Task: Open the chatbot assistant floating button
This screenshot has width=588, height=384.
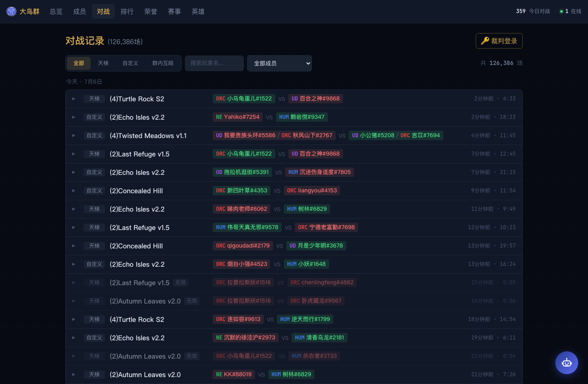Action: point(566,363)
